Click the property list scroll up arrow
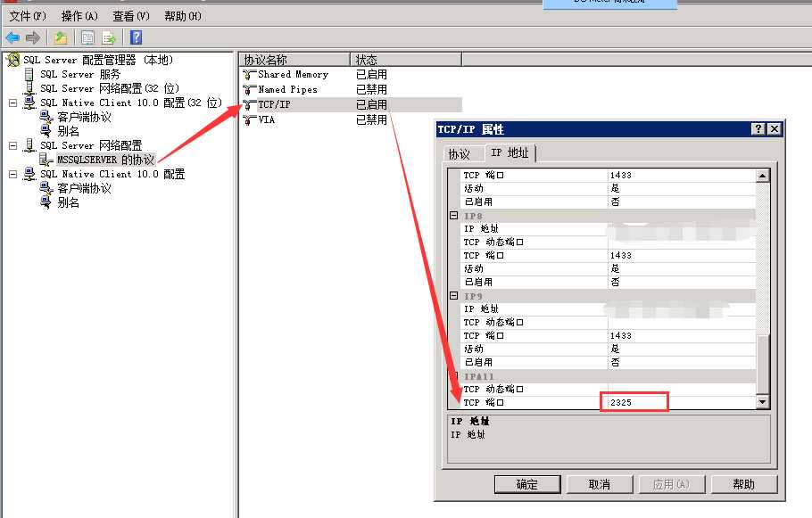This screenshot has height=518, width=812. (x=762, y=176)
